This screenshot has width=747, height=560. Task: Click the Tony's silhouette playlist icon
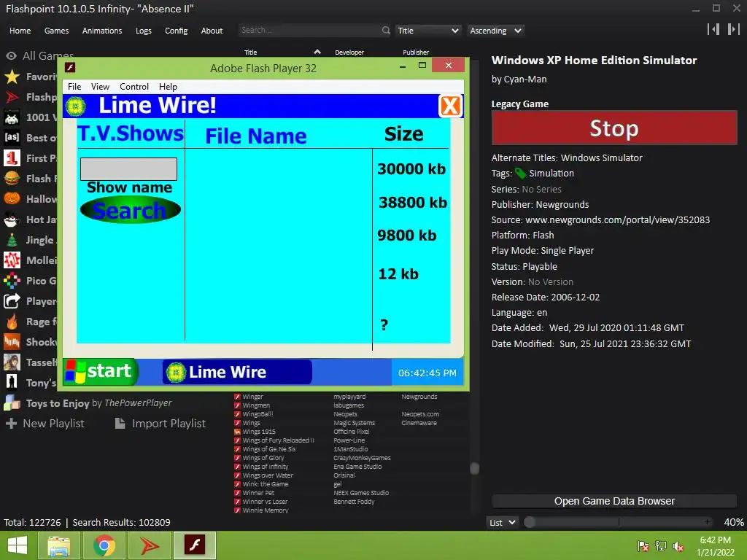click(x=12, y=383)
